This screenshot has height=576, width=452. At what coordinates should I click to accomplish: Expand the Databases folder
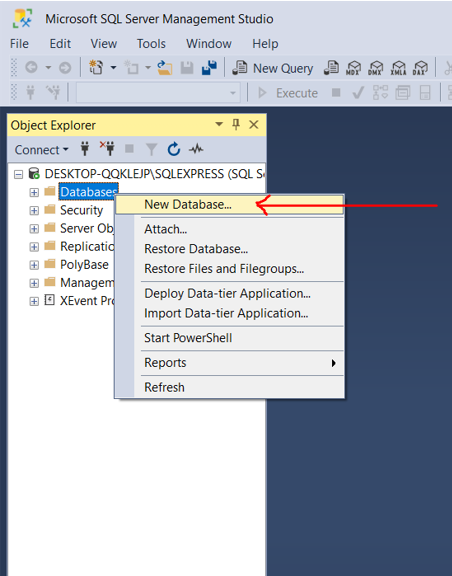coord(34,192)
